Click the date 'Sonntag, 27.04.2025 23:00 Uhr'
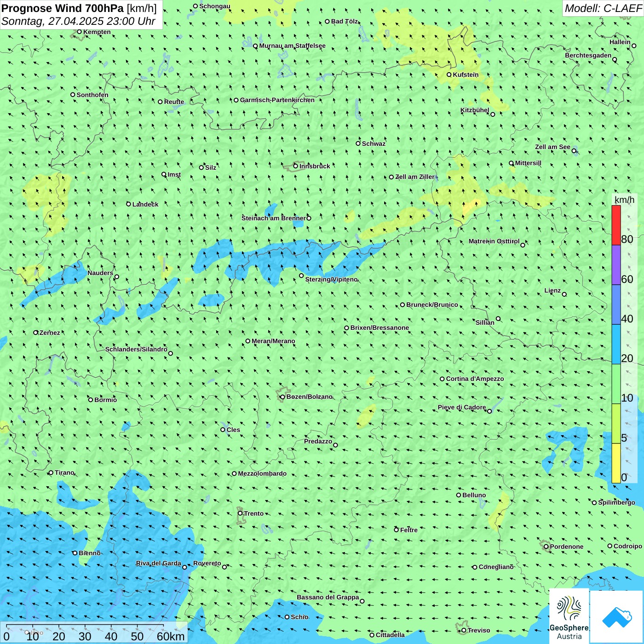 [x=78, y=21]
